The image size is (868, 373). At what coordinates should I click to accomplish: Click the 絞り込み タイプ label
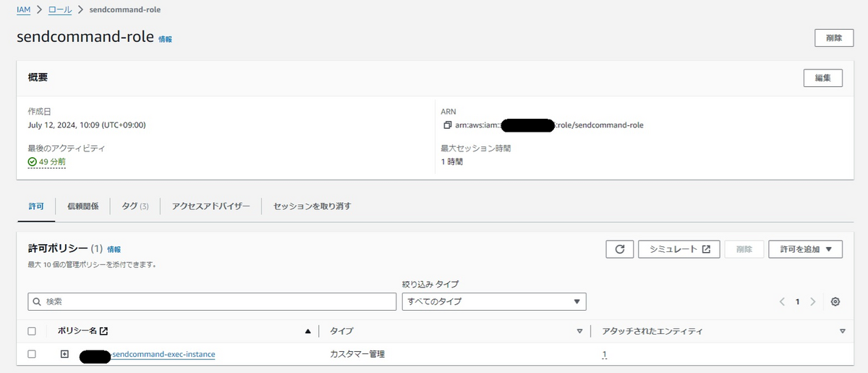click(430, 284)
